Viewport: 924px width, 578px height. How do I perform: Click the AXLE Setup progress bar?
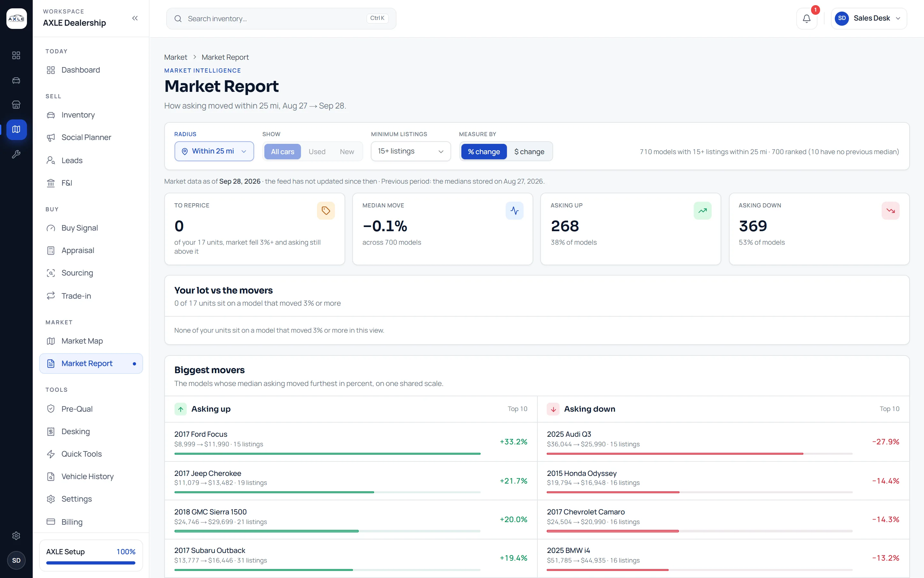[x=91, y=563]
